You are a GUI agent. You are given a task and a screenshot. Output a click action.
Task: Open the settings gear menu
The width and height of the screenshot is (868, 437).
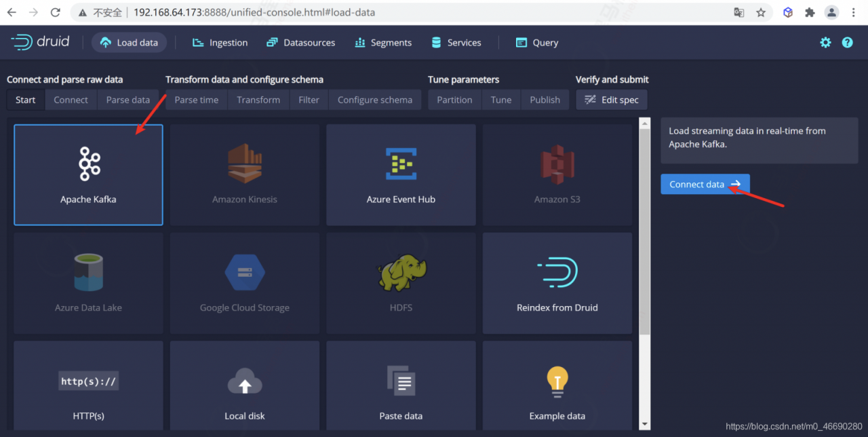tap(825, 42)
